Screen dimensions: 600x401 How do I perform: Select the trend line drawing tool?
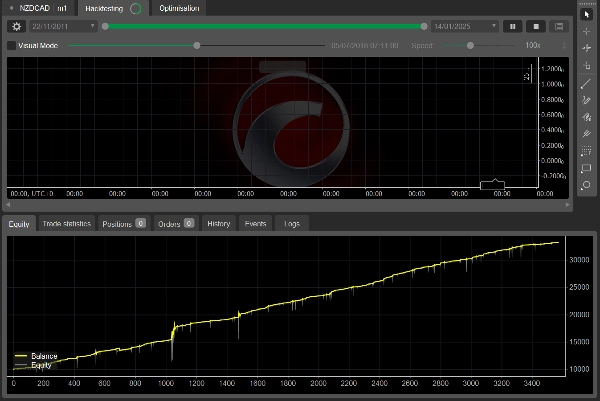[x=586, y=83]
